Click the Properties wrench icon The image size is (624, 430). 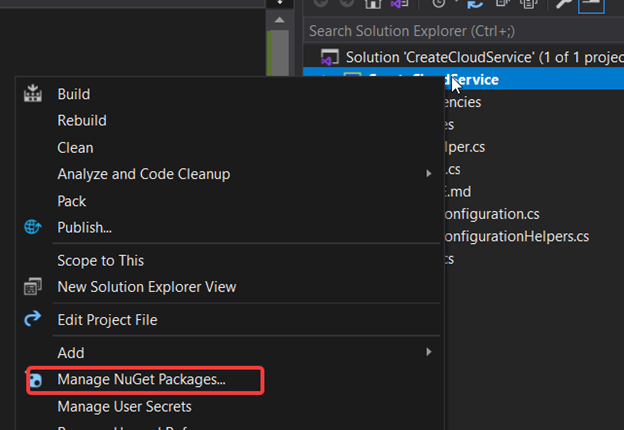point(562,5)
